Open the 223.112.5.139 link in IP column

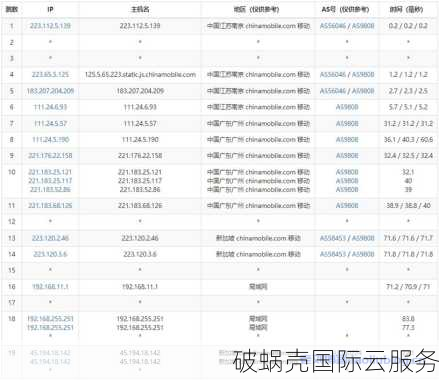tap(50, 26)
